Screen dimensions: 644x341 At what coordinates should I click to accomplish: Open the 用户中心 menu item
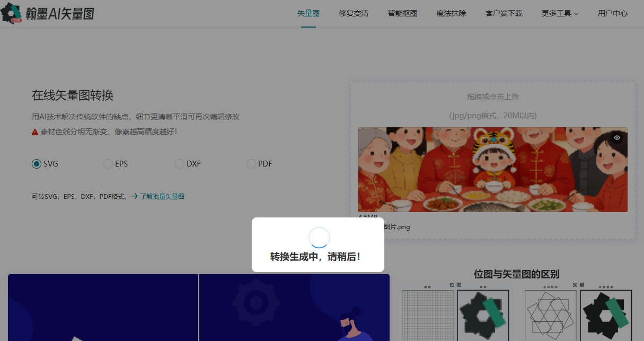[613, 13]
